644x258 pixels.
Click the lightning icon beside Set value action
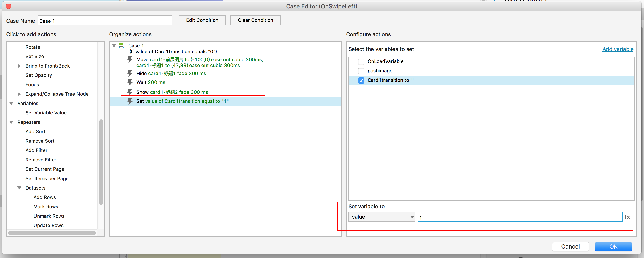(x=130, y=101)
